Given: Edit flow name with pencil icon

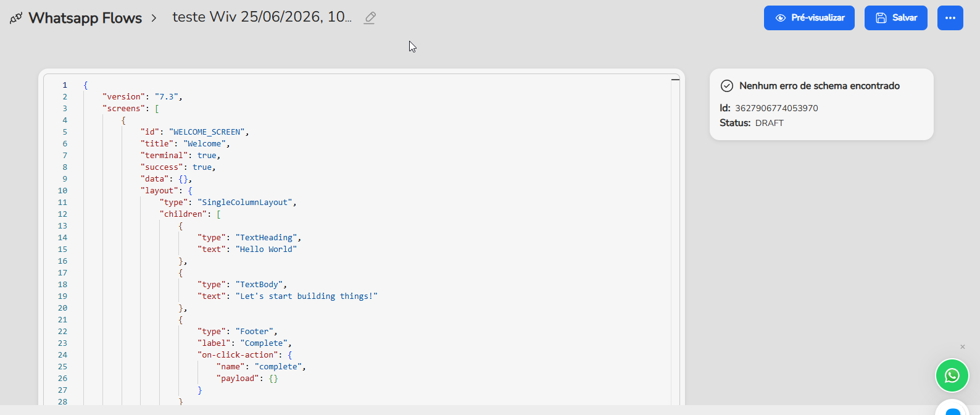Looking at the screenshot, I should [370, 18].
